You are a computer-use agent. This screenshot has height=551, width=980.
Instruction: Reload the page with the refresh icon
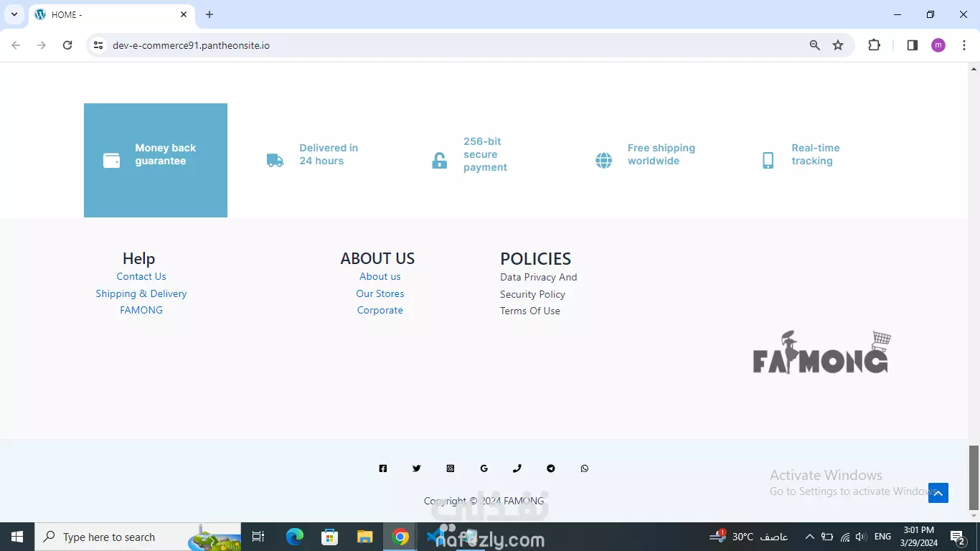[67, 45]
